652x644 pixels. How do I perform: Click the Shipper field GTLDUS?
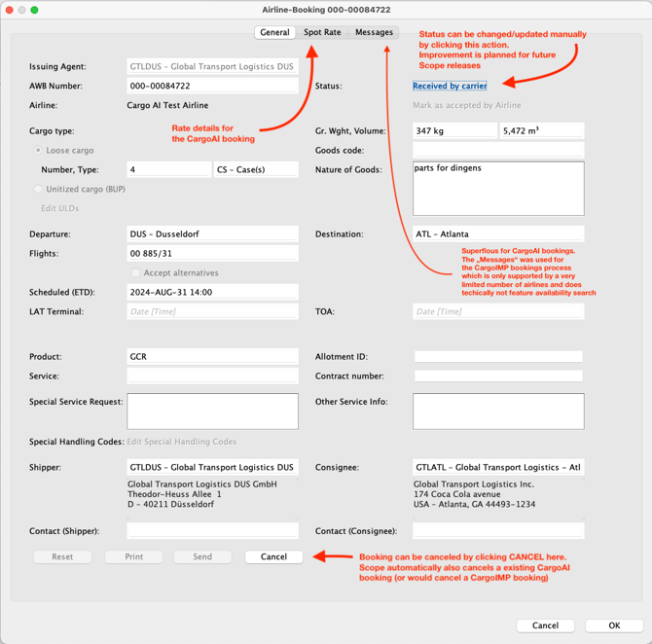click(x=212, y=467)
